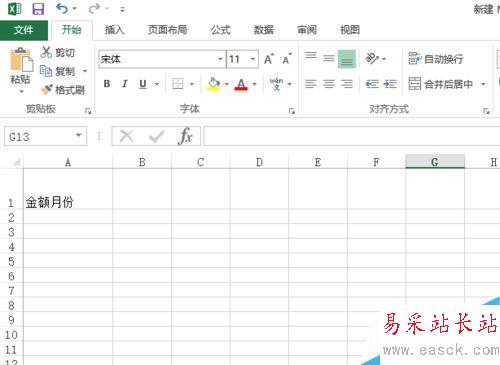Switch to the 公式 formulas tab
The image size is (500, 365).
[220, 30]
